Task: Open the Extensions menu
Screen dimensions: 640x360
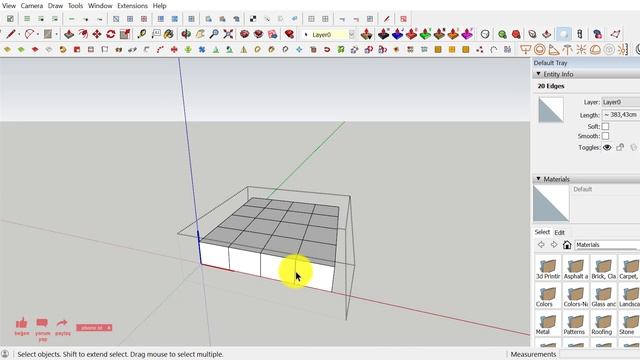Action: 132,6
